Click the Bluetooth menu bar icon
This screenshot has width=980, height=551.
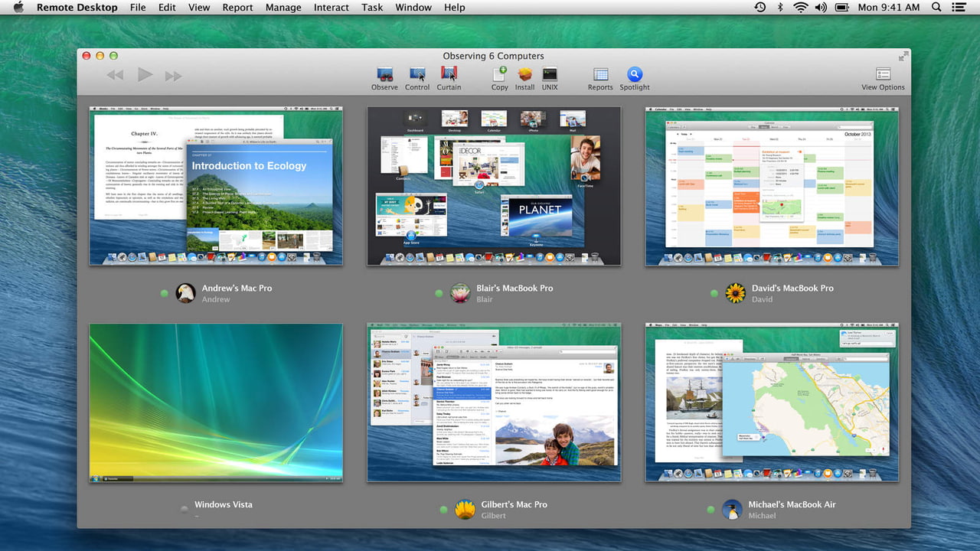pos(780,7)
